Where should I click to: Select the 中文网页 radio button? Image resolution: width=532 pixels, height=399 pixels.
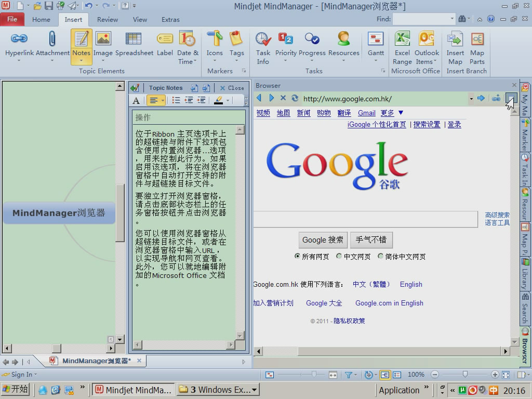pyautogui.click(x=339, y=256)
